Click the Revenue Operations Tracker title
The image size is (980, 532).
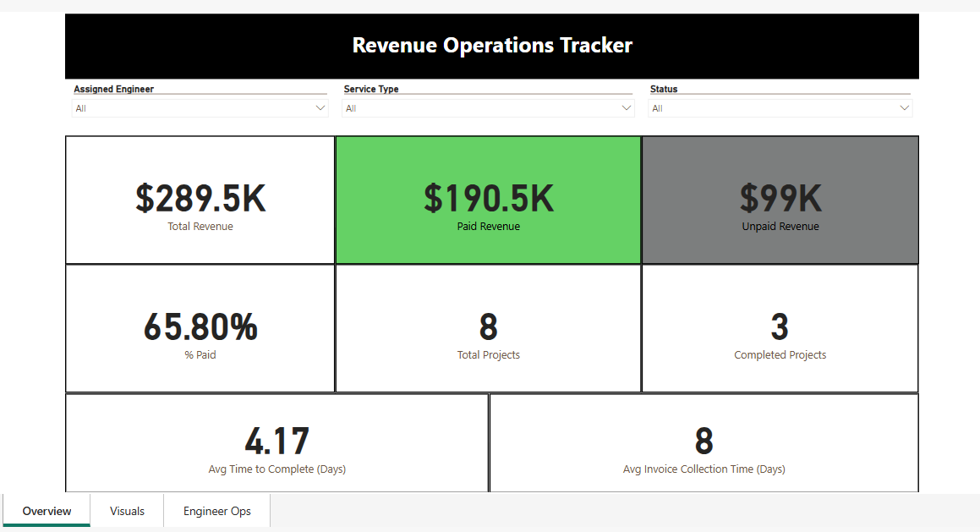pyautogui.click(x=492, y=46)
